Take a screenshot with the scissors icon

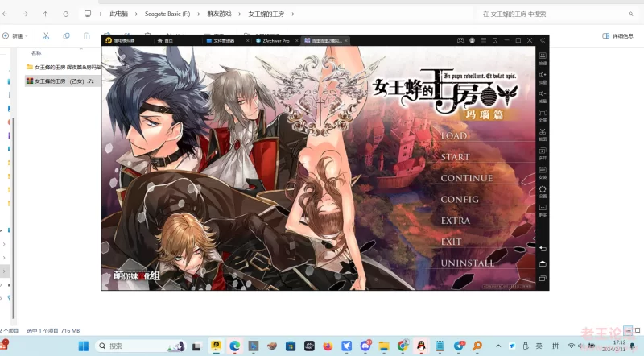click(x=543, y=134)
